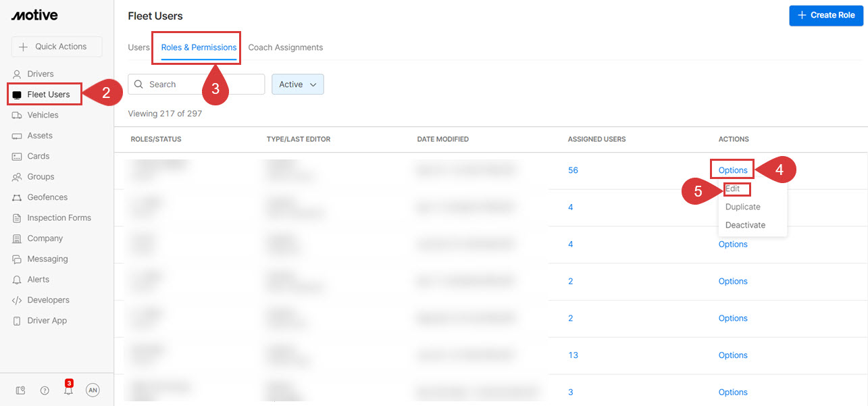868x406 pixels.
Task: Open the notifications bell with badge
Action: tap(68, 390)
